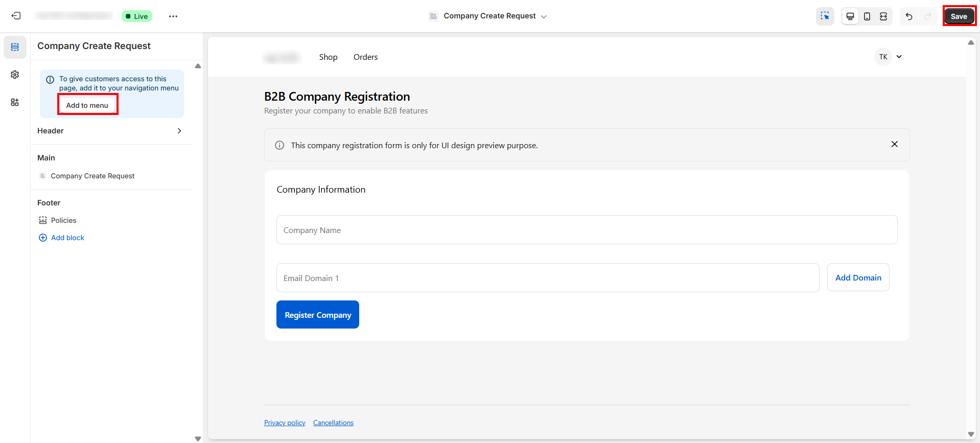Switch to fullscreen preview icon
The width and height of the screenshot is (980, 443).
pyautogui.click(x=883, y=16)
